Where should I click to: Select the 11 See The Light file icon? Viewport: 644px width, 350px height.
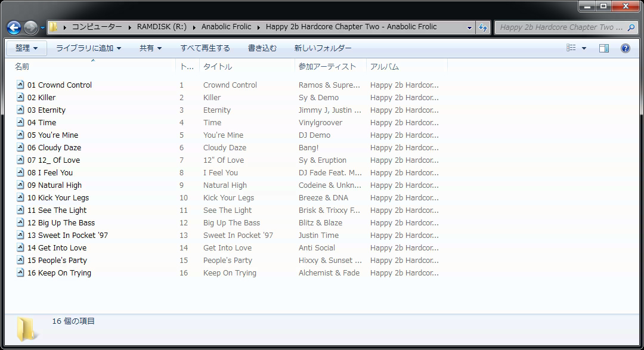click(20, 210)
